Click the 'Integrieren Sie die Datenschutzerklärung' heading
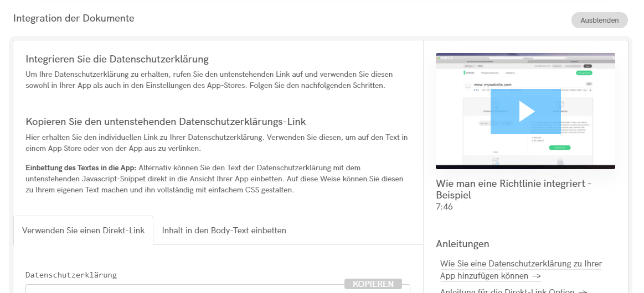This screenshot has width=644, height=293. coord(117,59)
